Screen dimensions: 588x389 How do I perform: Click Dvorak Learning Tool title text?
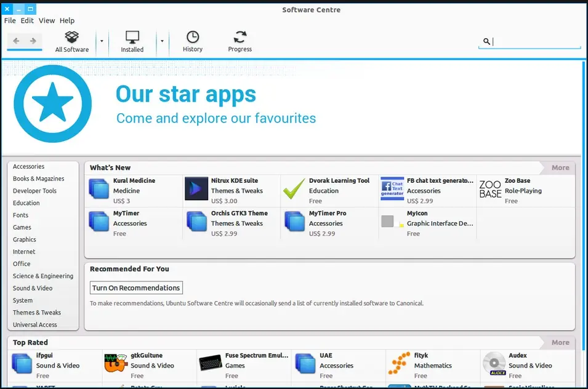click(x=339, y=180)
